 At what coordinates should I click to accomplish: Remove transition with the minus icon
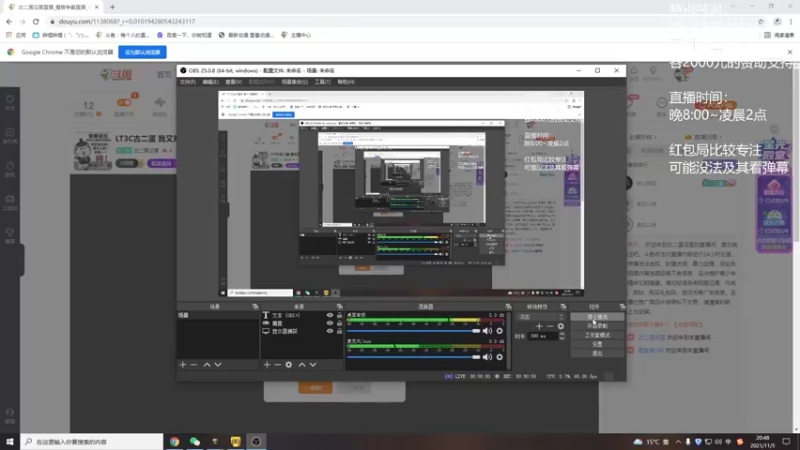(x=549, y=326)
